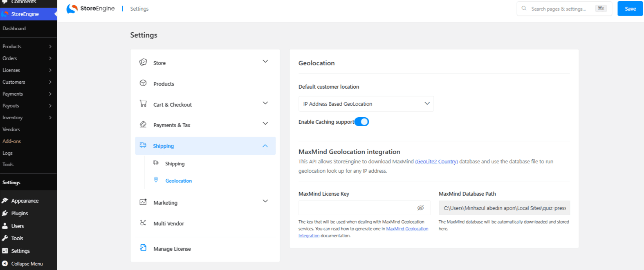Click Settings breadcrumb in header
644x270 pixels.
coord(139,9)
